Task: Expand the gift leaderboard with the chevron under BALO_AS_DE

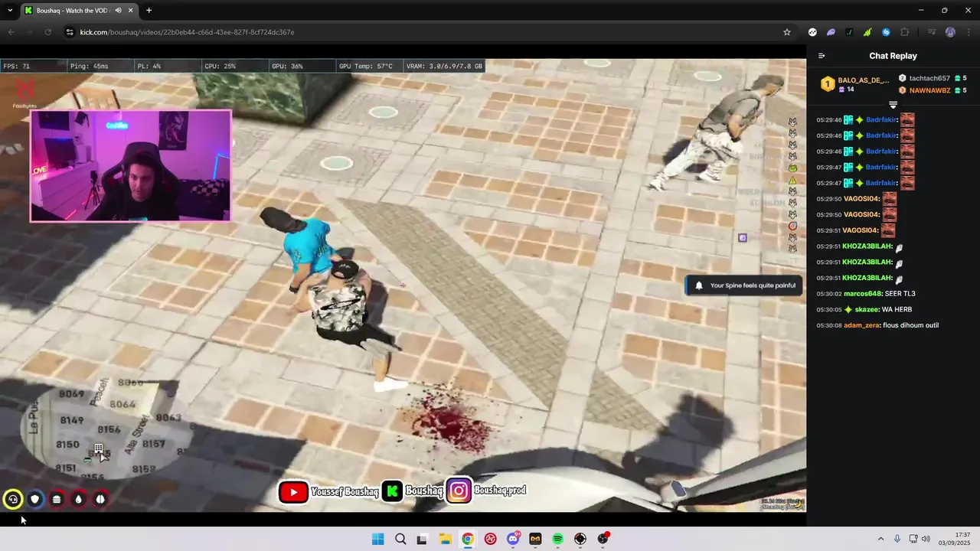Action: pyautogui.click(x=893, y=104)
